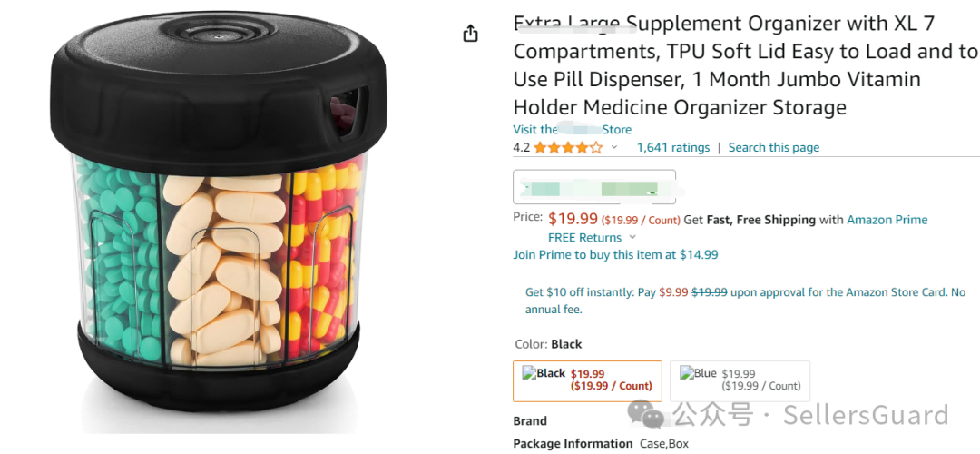Click the $19.99 price in red
Image resolution: width=980 pixels, height=454 pixels.
tap(573, 218)
